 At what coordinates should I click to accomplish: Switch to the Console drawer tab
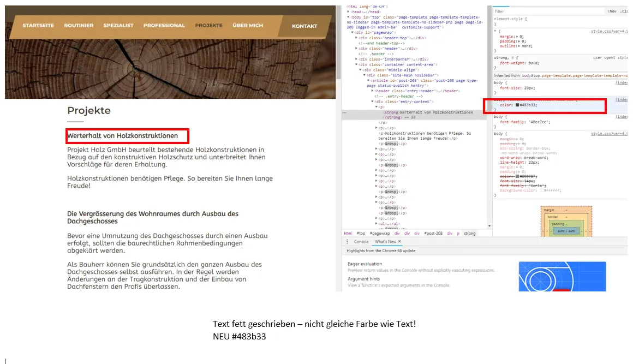(x=361, y=242)
